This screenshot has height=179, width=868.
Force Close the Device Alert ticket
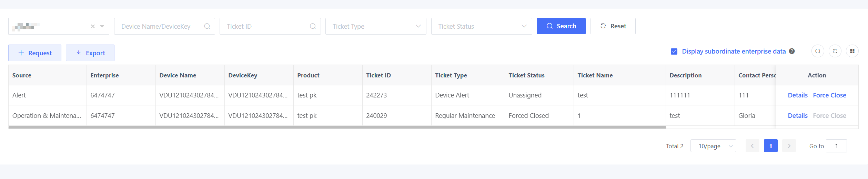(x=829, y=95)
